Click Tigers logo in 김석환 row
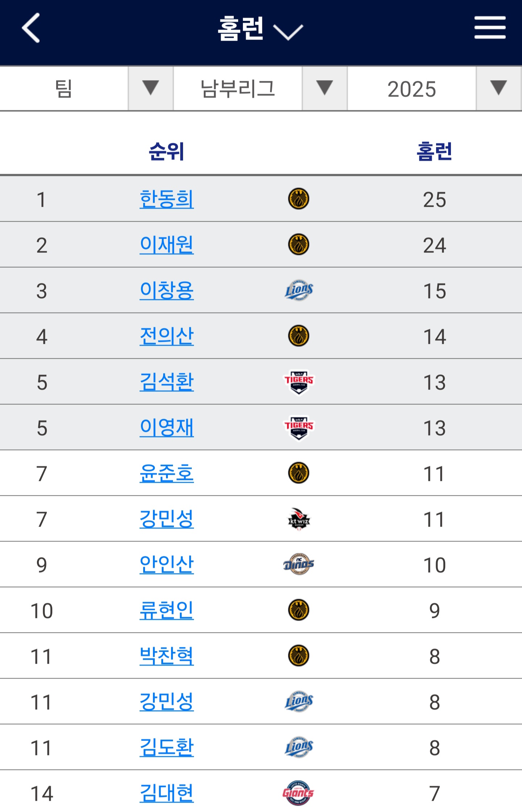The image size is (522, 812). (299, 382)
